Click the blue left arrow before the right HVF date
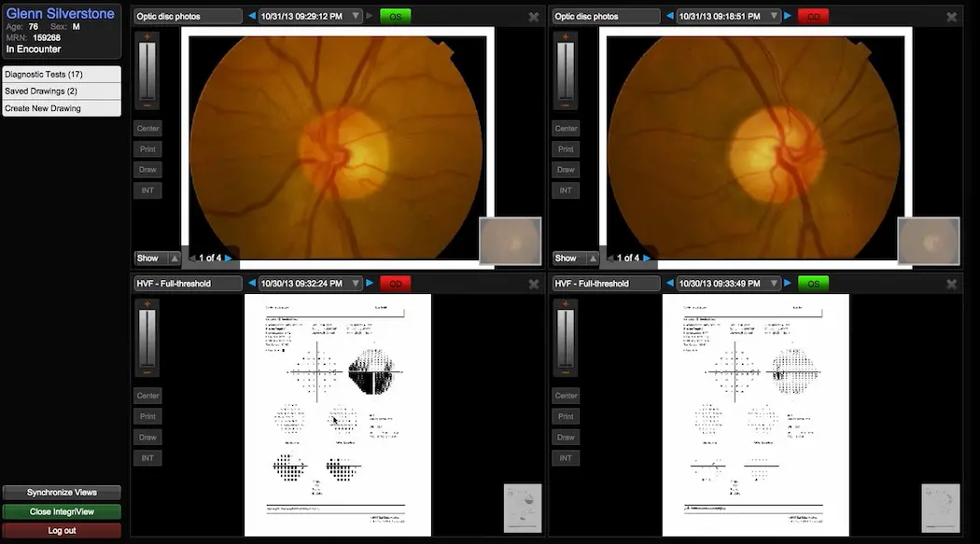Image resolution: width=980 pixels, height=544 pixels. pos(671,283)
